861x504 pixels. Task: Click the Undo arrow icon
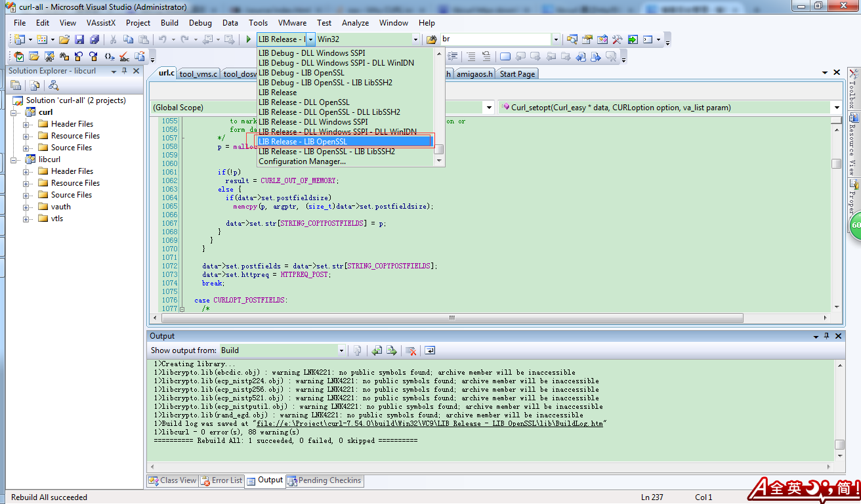[x=162, y=39]
